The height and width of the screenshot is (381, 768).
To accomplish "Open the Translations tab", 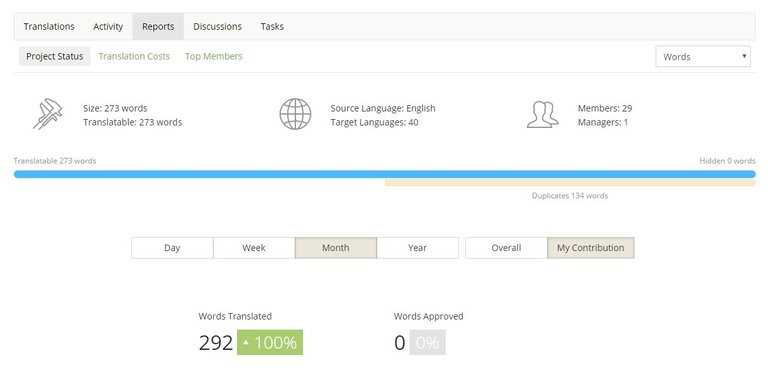I will pos(49,26).
